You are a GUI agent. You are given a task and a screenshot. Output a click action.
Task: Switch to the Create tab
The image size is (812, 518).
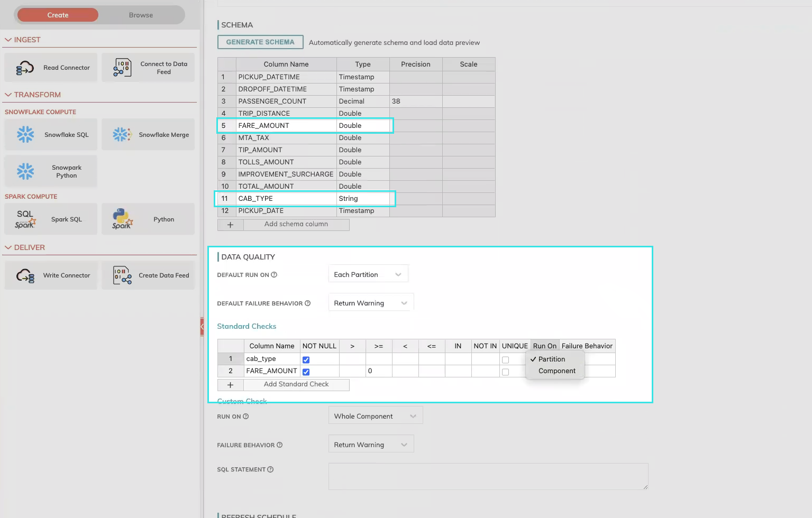coord(58,15)
